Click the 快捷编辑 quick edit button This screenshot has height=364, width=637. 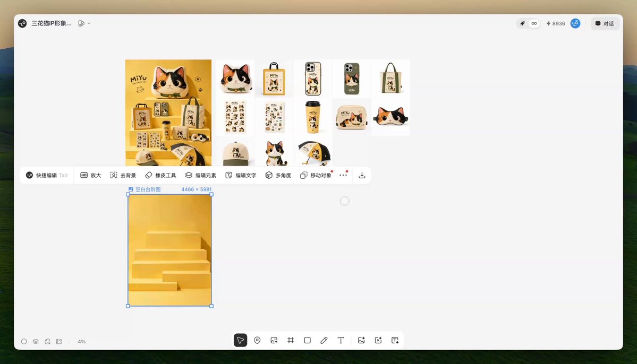coord(46,175)
